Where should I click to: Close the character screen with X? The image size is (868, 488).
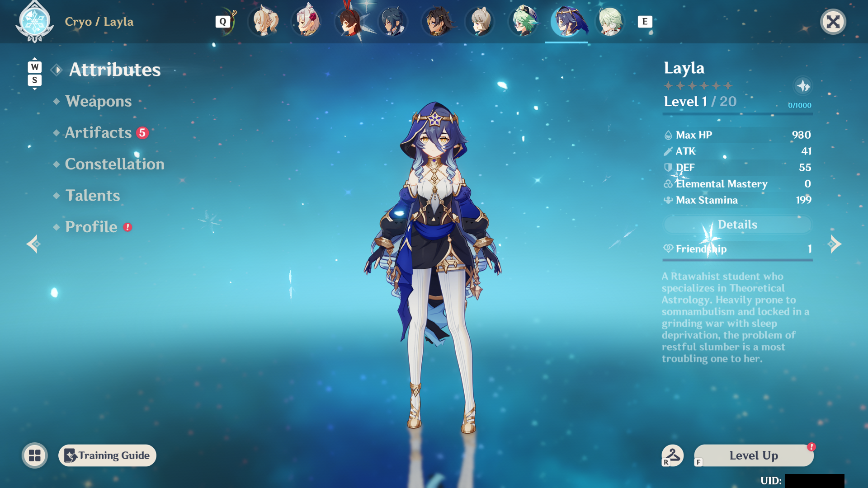coord(833,22)
